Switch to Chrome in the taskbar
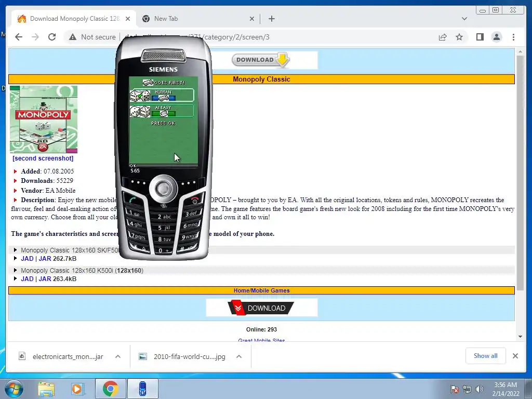Image resolution: width=532 pixels, height=399 pixels. pyautogui.click(x=110, y=389)
